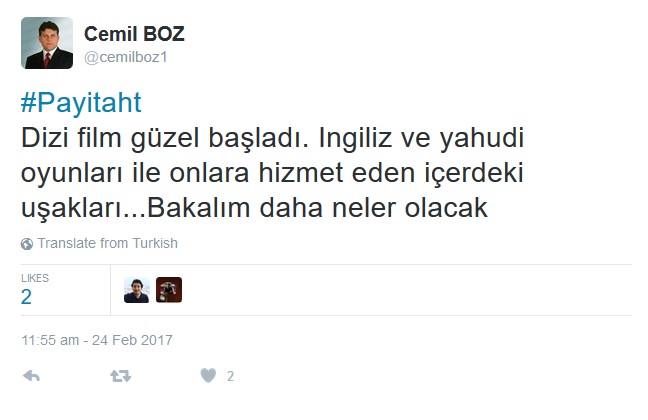Open the @cemilboz1 handle link
Viewport: 648px width, 420px height.
click(x=126, y=57)
